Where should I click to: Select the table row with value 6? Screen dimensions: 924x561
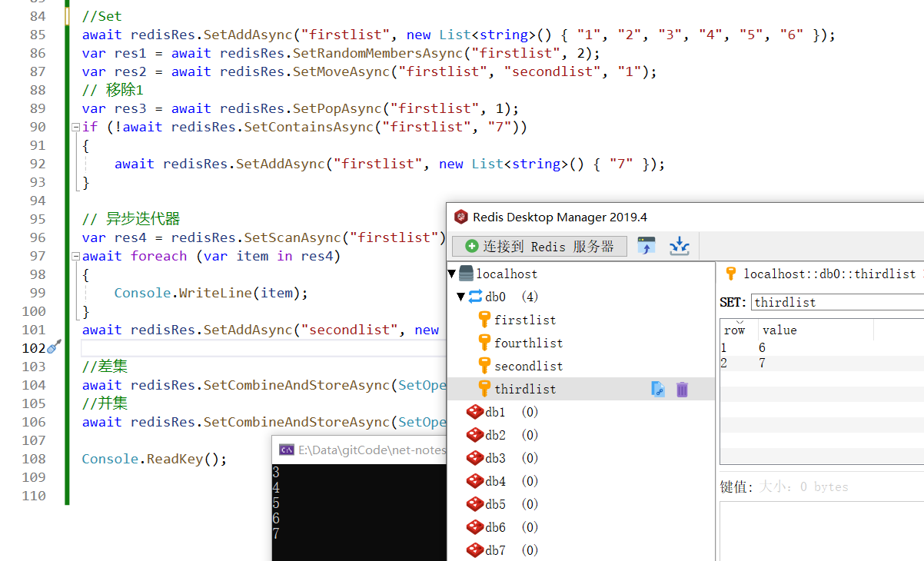pyautogui.click(x=822, y=348)
